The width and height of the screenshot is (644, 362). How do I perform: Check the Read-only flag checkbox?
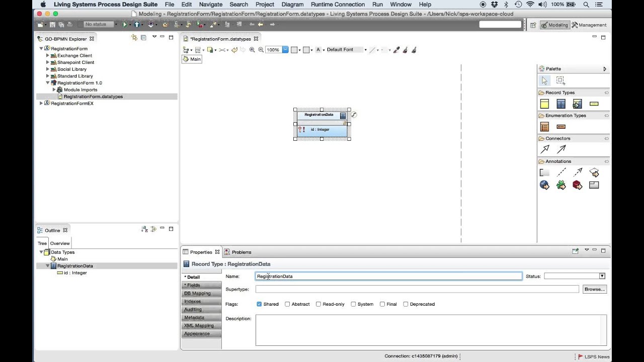point(318,304)
